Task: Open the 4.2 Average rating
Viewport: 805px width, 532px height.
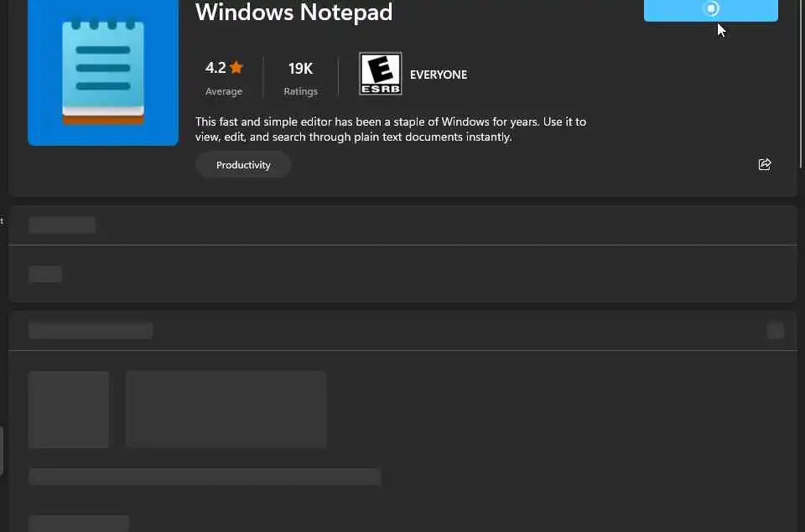Action: (224, 78)
